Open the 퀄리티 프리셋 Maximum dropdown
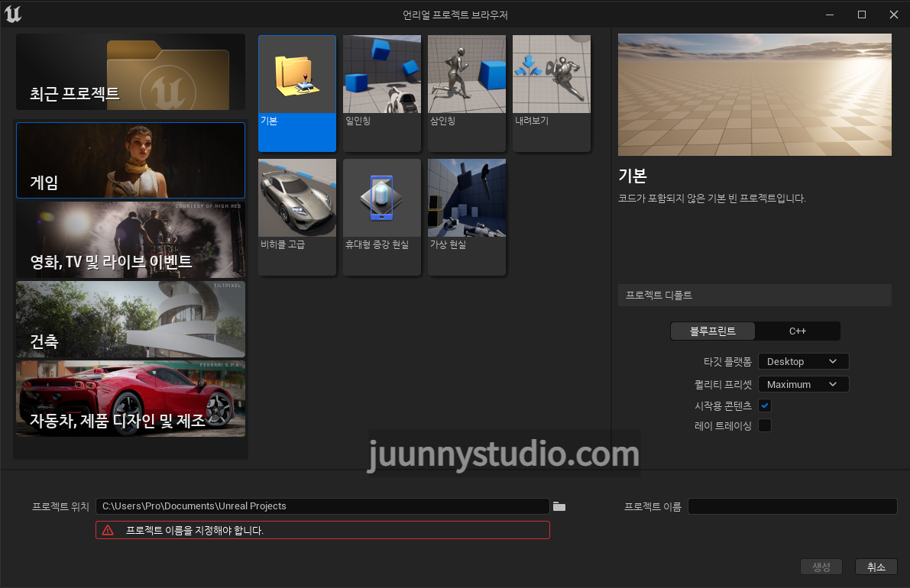Screen dimensions: 910x588 pos(803,384)
